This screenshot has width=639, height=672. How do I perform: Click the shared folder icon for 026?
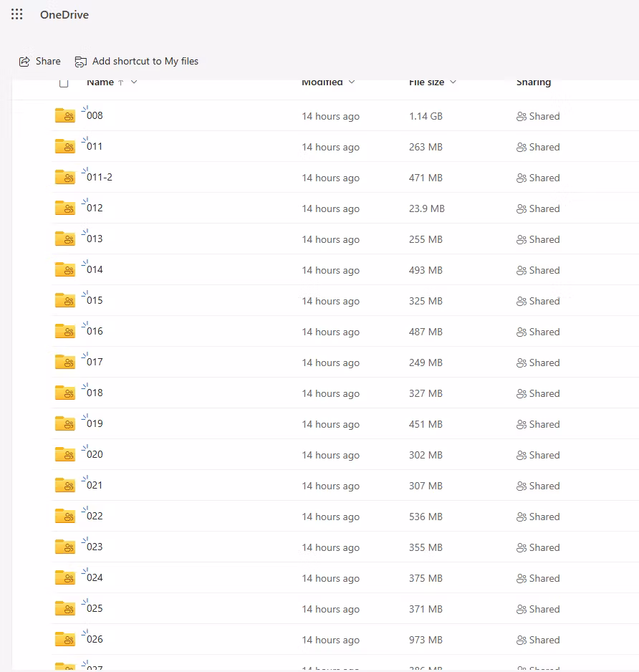(x=65, y=640)
